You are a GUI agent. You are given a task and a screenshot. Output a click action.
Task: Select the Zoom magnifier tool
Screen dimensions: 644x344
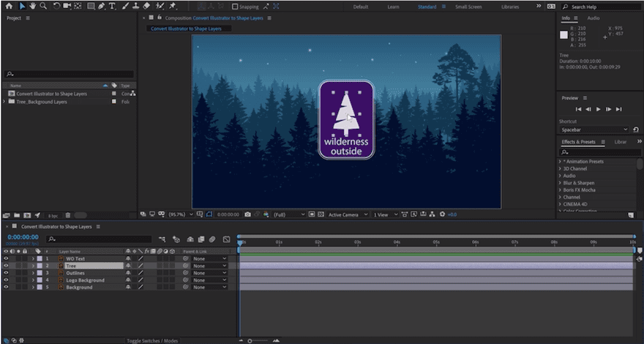[44, 6]
